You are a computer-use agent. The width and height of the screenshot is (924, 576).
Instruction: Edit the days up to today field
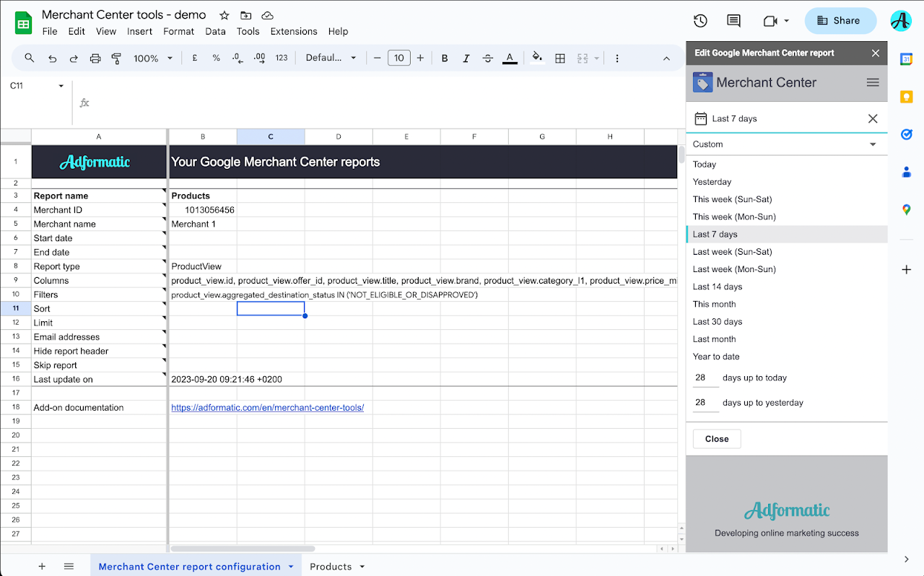tap(706, 378)
